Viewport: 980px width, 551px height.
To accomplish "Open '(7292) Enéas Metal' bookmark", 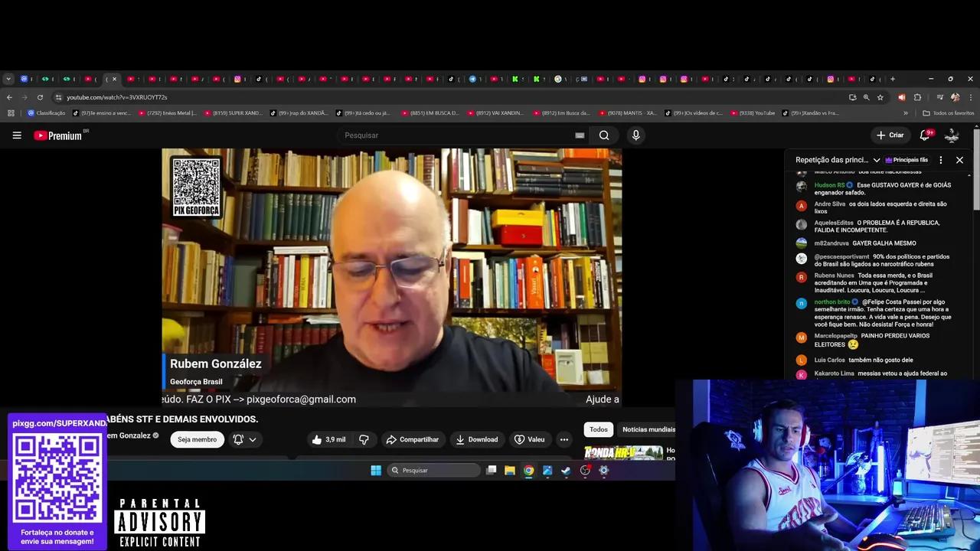I will coord(167,113).
